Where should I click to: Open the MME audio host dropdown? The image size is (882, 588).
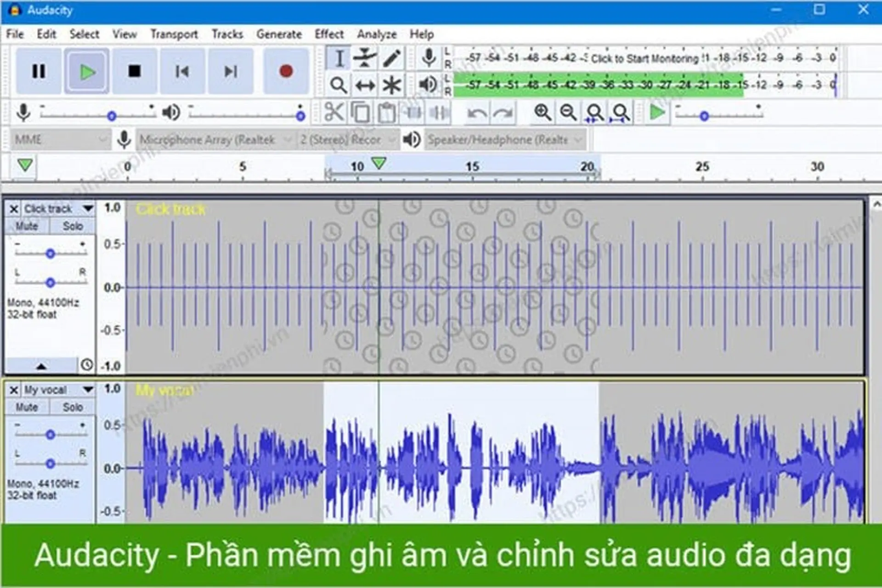pos(60,140)
